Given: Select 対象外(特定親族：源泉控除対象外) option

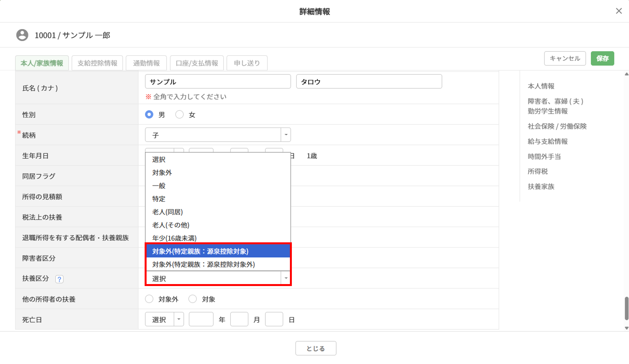Looking at the screenshot, I should click(x=204, y=264).
